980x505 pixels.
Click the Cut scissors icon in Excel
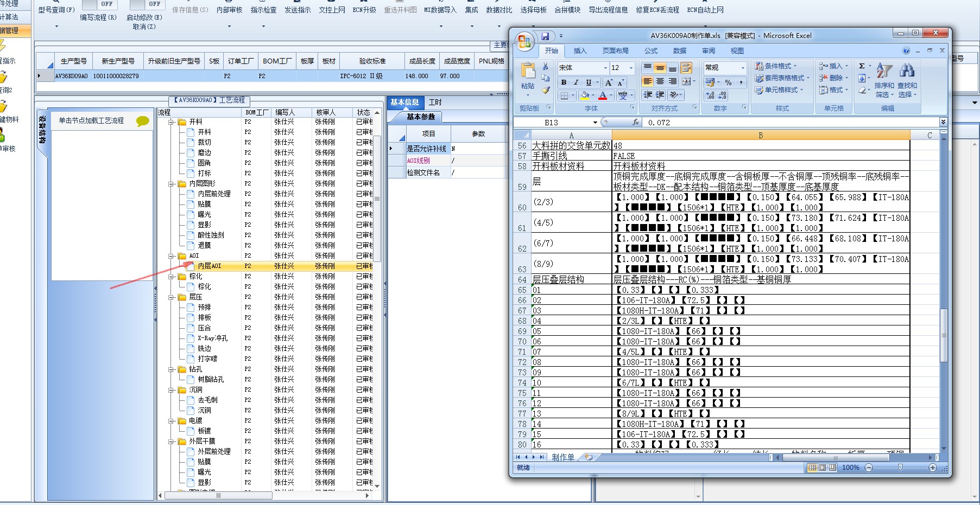pyautogui.click(x=545, y=67)
